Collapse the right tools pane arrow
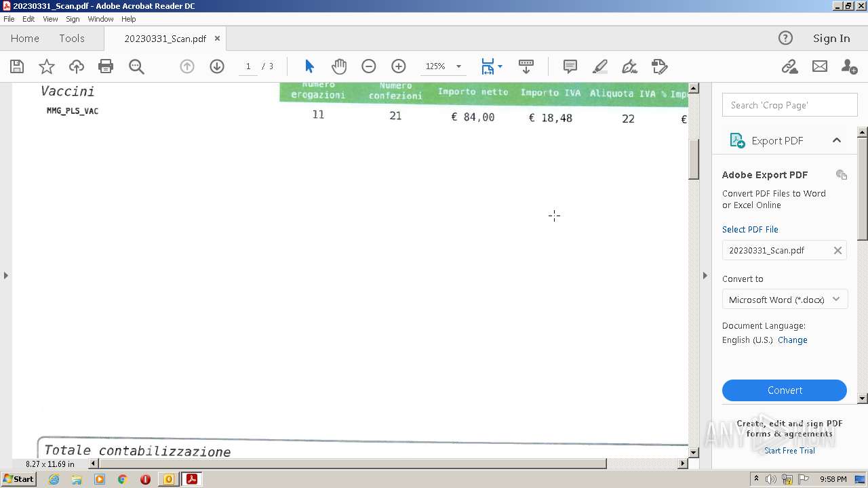 pos(705,275)
